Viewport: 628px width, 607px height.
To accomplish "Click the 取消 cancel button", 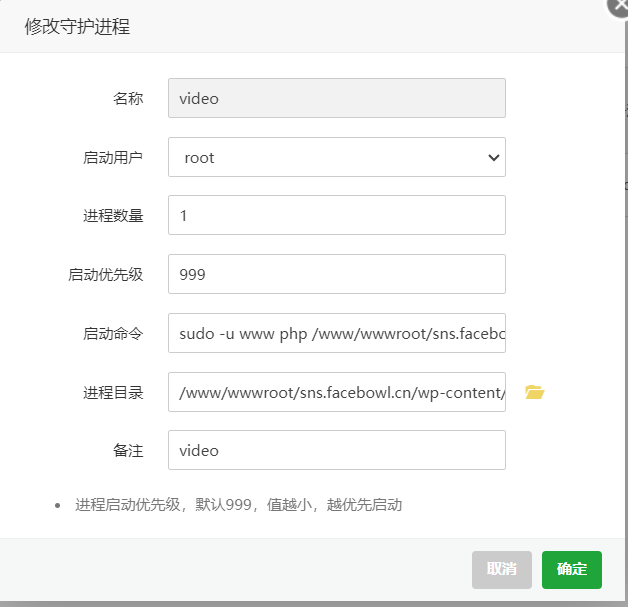I will coord(502,570).
